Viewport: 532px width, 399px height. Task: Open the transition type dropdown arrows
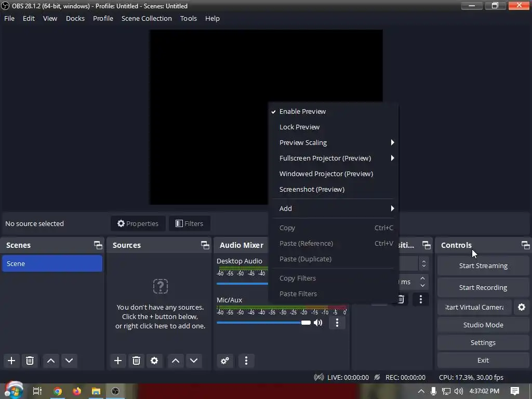tap(424, 263)
